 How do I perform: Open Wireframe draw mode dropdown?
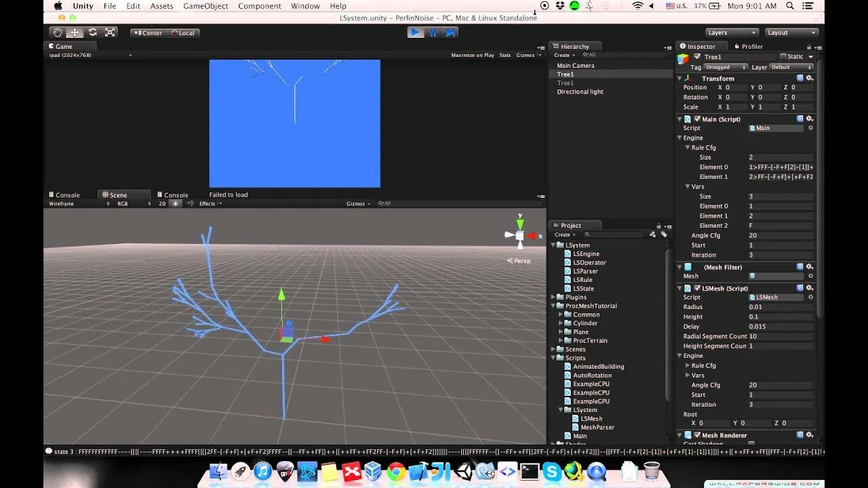pyautogui.click(x=79, y=203)
